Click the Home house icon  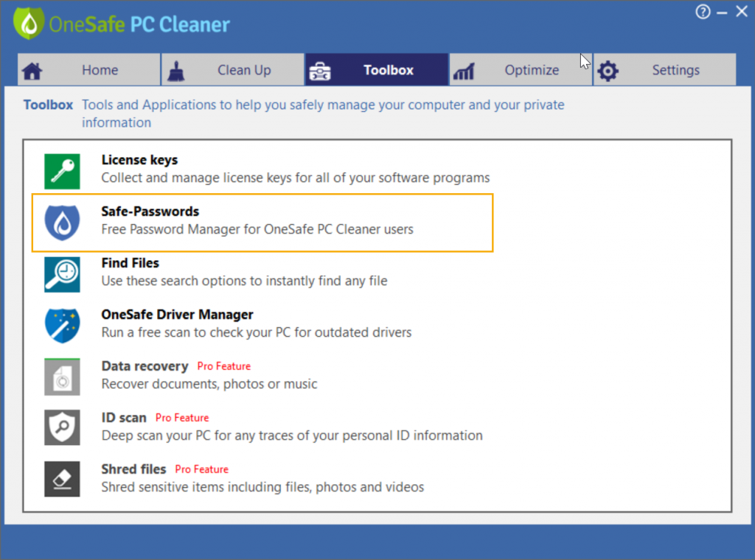32,71
